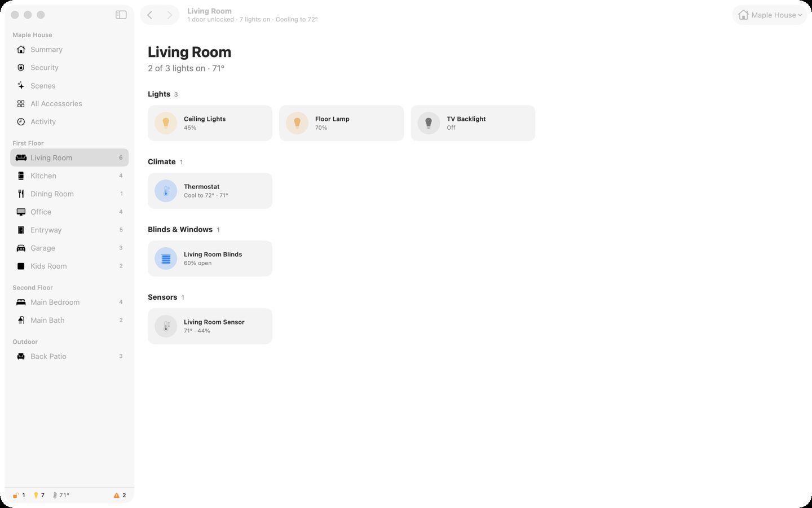Toggle the Living Room Blinds icon

pyautogui.click(x=166, y=259)
